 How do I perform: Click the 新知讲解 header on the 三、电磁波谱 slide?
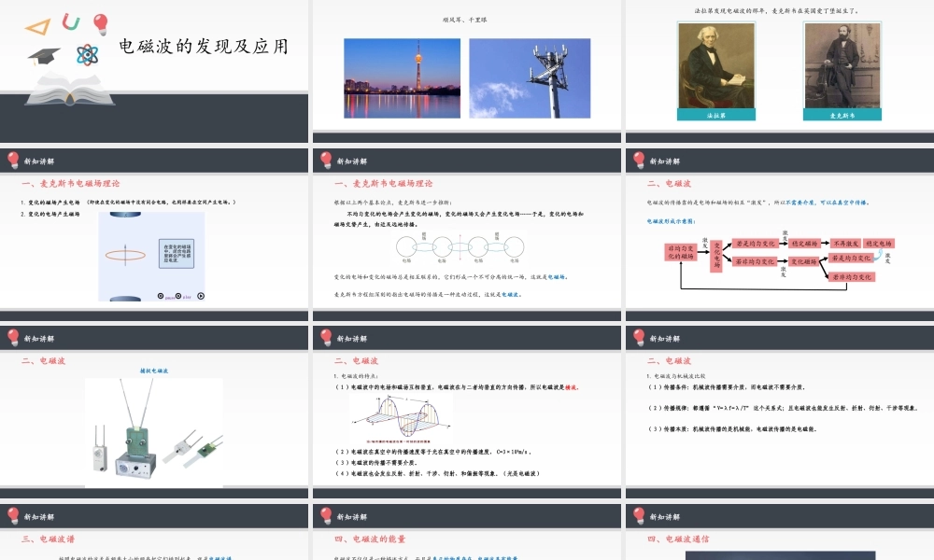pos(39,517)
